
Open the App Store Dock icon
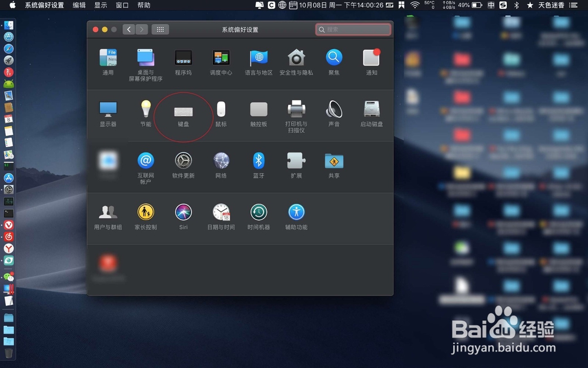9,178
